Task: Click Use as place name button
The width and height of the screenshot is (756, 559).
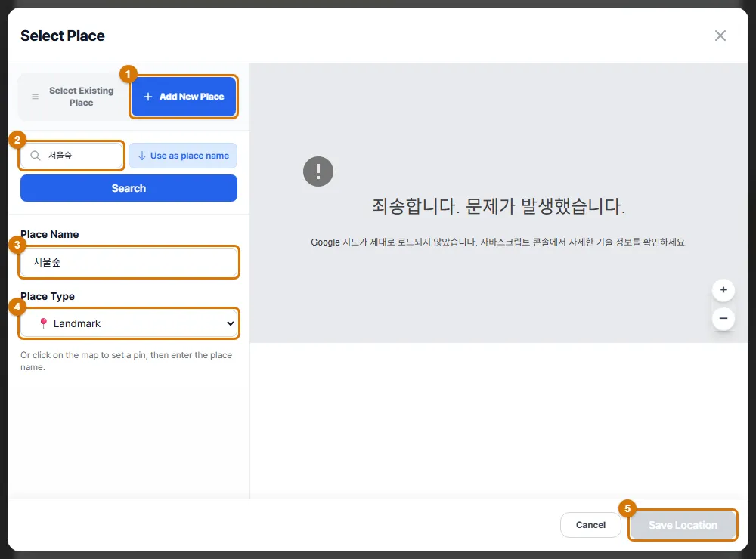Action: (183, 156)
